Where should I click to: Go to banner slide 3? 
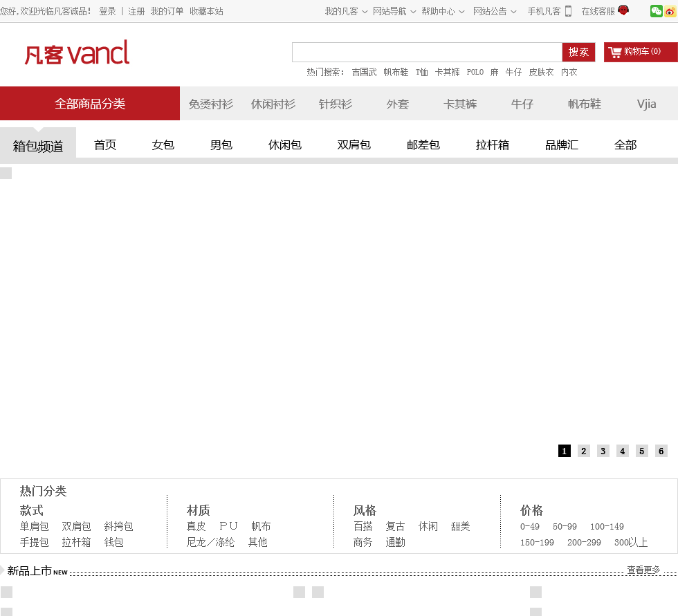tap(603, 451)
